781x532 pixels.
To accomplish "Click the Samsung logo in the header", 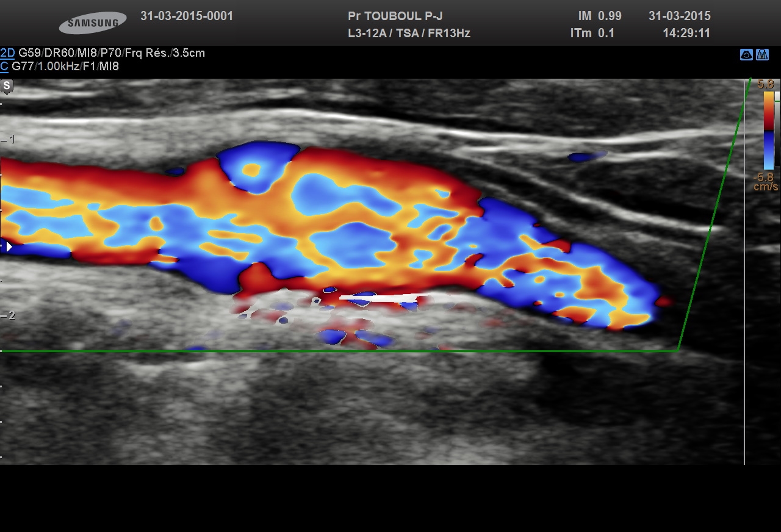I will point(93,23).
